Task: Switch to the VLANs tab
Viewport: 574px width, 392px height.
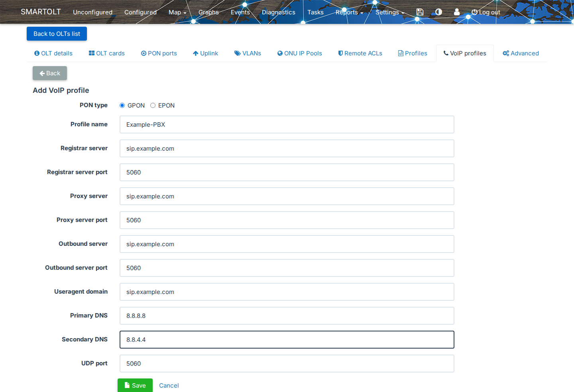Action: point(248,53)
